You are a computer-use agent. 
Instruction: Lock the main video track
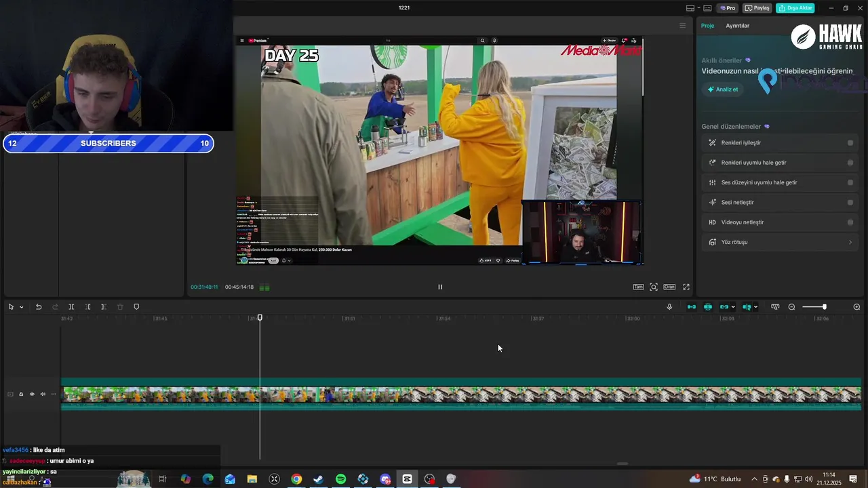pyautogui.click(x=21, y=394)
